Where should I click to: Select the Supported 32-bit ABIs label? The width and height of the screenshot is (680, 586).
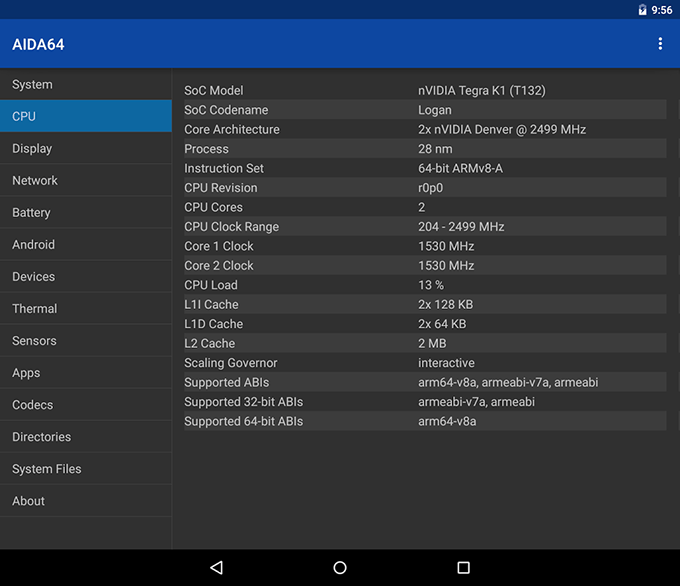pyautogui.click(x=243, y=402)
